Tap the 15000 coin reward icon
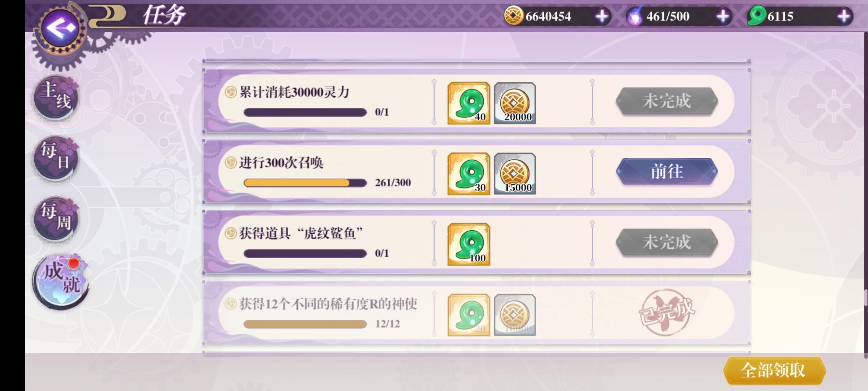The height and width of the screenshot is (391, 868). tap(515, 174)
